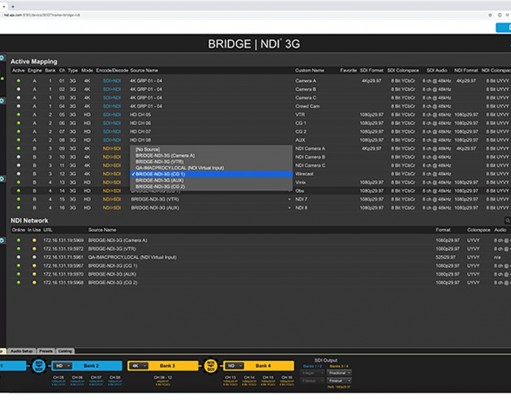Click the search icon in NDI Network header
Viewport: 511px width, 400px height.
pos(507,220)
